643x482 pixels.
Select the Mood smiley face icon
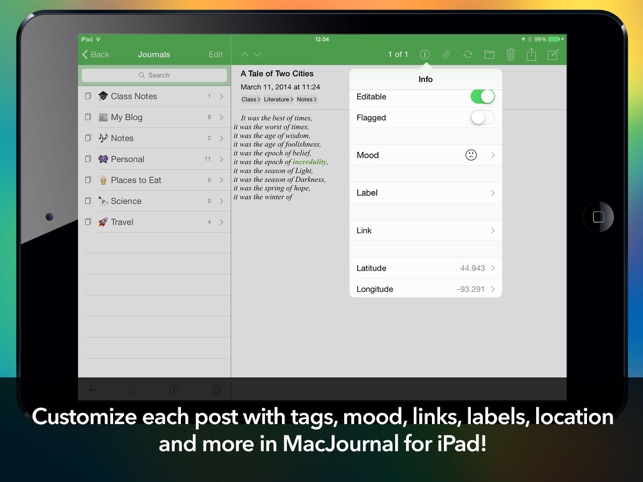pos(471,155)
